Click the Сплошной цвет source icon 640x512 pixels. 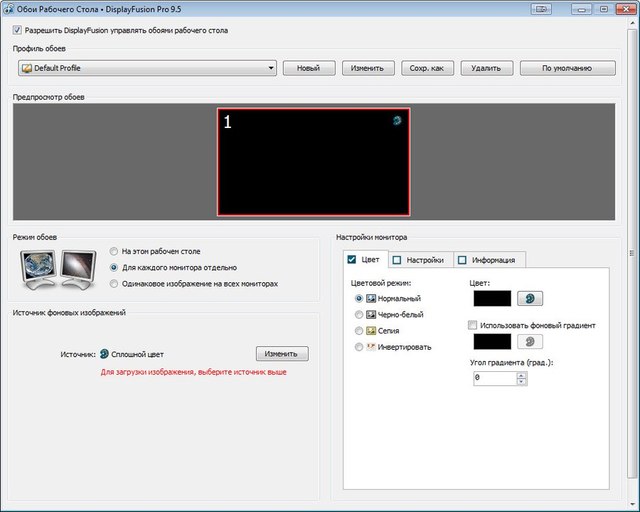tap(104, 354)
